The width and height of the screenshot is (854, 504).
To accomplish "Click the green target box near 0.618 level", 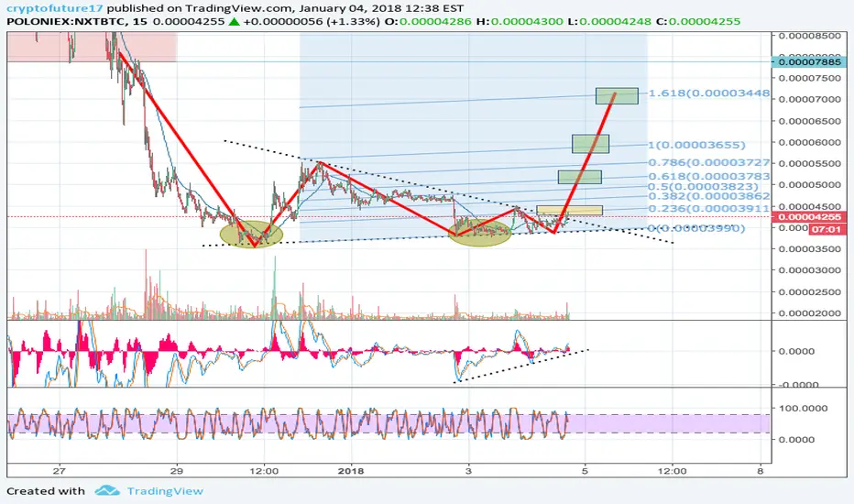I will (579, 177).
